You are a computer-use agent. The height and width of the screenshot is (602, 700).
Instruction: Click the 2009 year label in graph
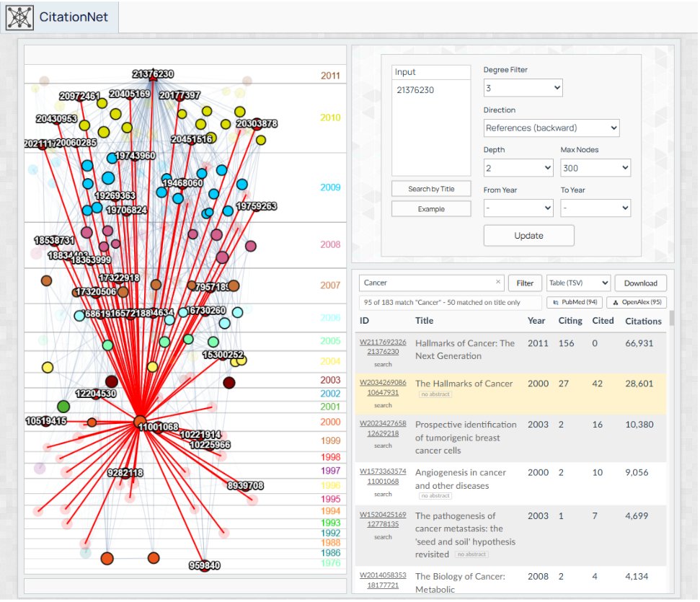click(330, 187)
